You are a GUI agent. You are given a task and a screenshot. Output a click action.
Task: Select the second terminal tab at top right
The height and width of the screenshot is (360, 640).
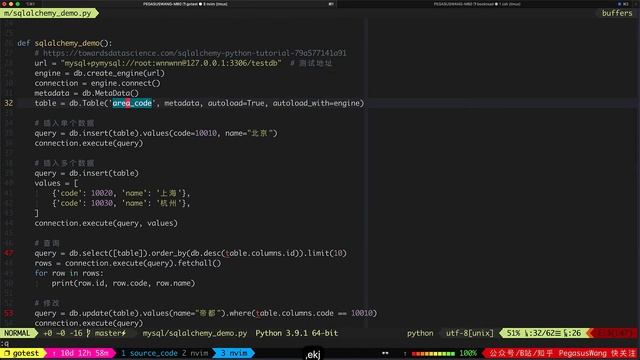click(x=477, y=4)
